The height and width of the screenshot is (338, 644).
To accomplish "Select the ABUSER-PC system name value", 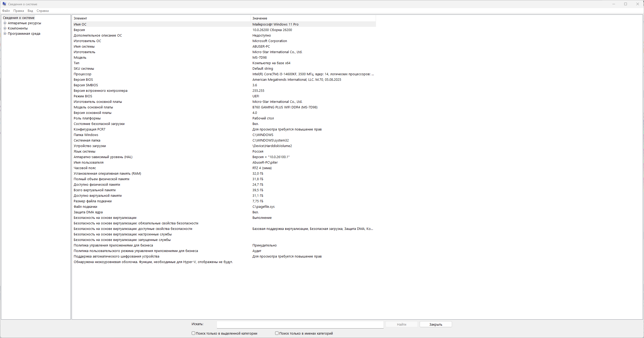I will (x=261, y=47).
